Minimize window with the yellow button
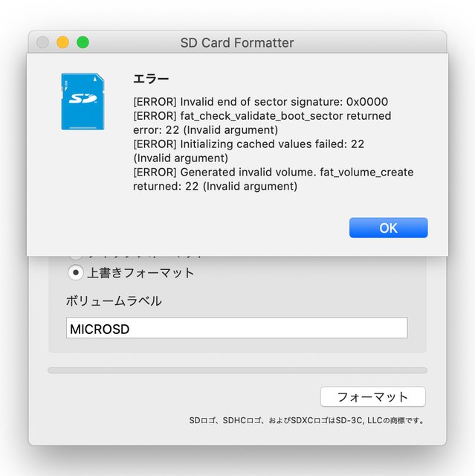 [x=63, y=42]
